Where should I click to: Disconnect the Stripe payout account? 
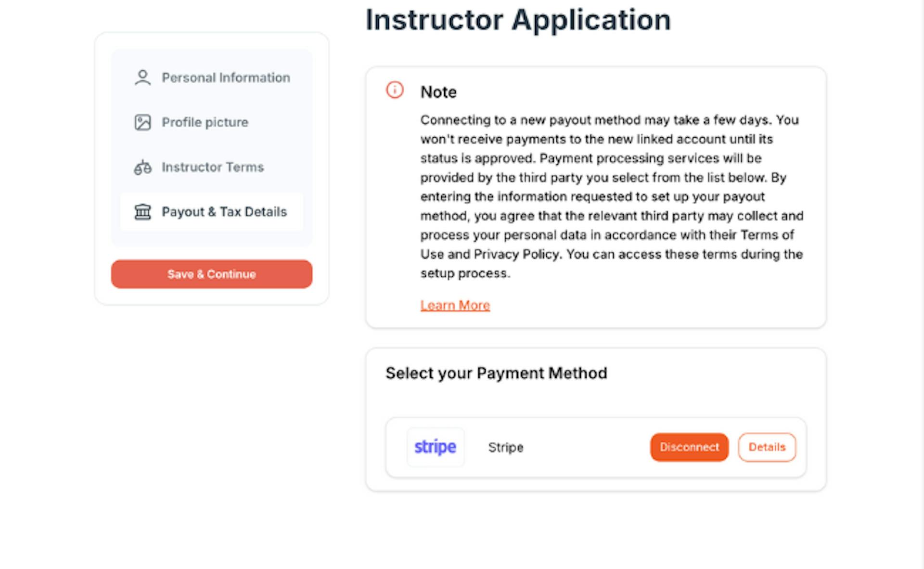[x=689, y=447]
